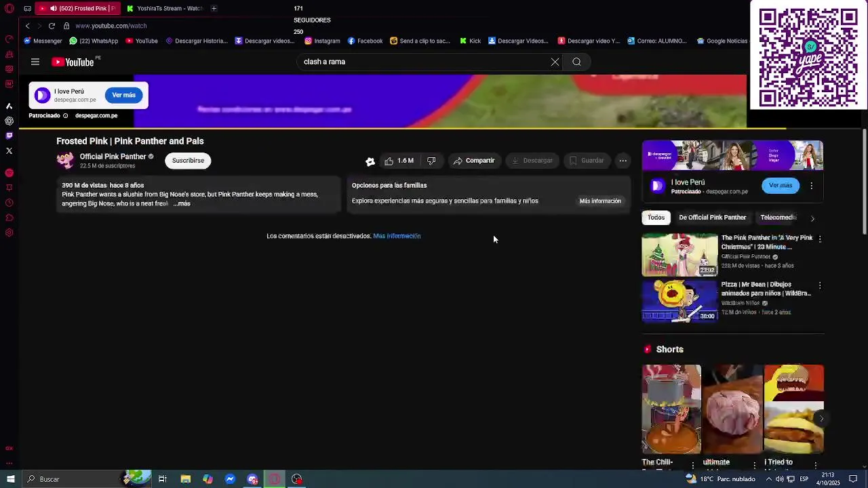Switch to Frosted Pink browser tab
The width and height of the screenshot is (868, 488).
[x=77, y=8]
